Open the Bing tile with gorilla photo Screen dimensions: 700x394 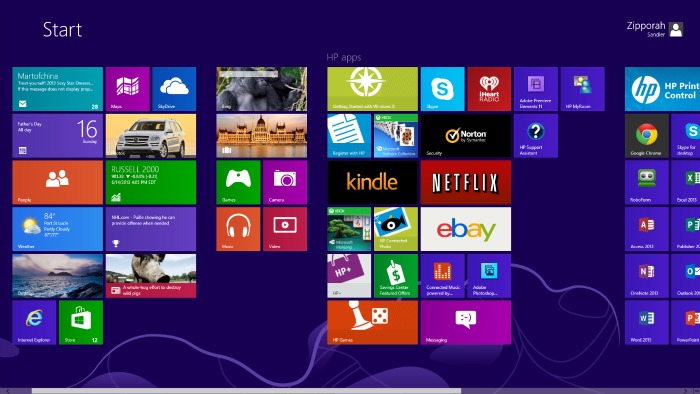(262, 89)
